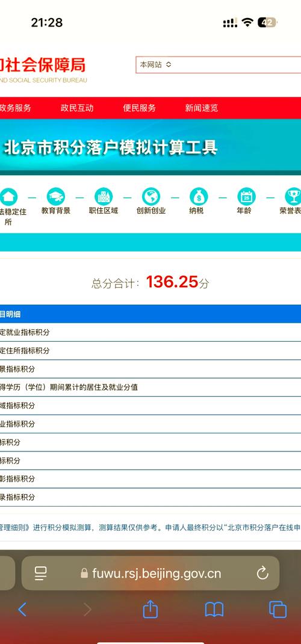The height and width of the screenshot is (644, 301).
Task: Tap the 北京市积分落户模拟计算工具 banner title
Action: coord(110,148)
